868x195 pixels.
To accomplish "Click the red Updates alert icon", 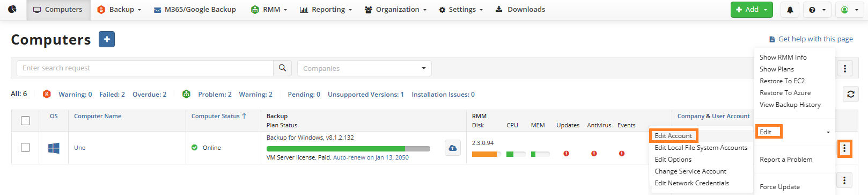I will (x=566, y=154).
